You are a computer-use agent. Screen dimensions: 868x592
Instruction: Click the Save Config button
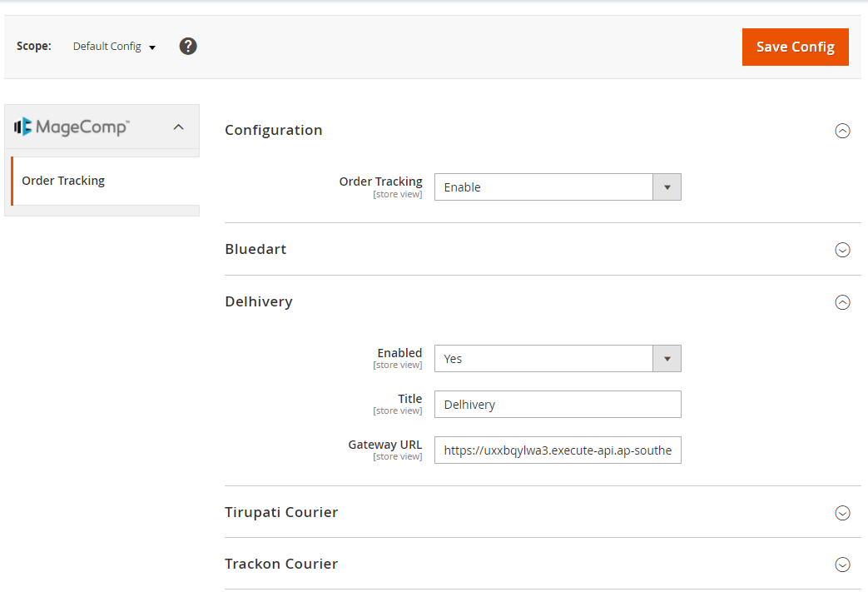click(x=795, y=47)
